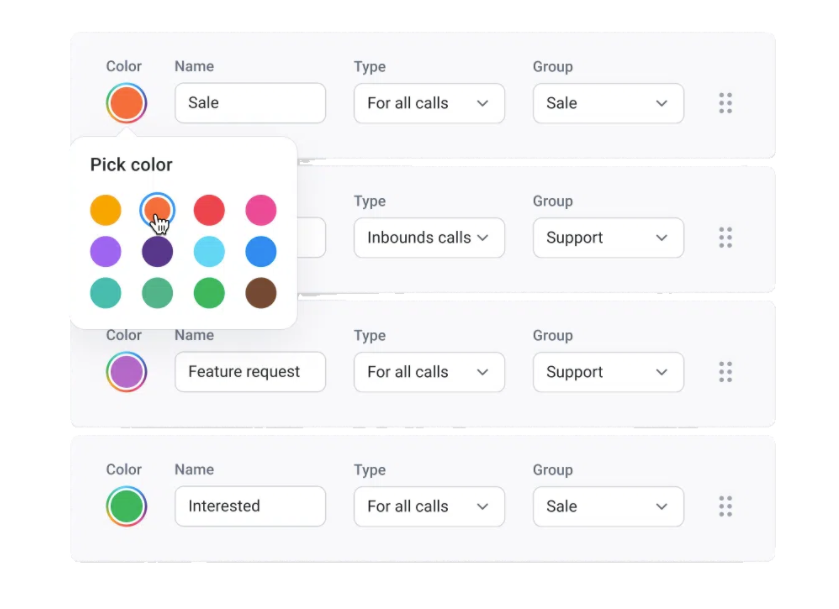Image resolution: width=839 pixels, height=609 pixels.
Task: Expand Type dropdown in Sale row
Action: click(x=428, y=103)
